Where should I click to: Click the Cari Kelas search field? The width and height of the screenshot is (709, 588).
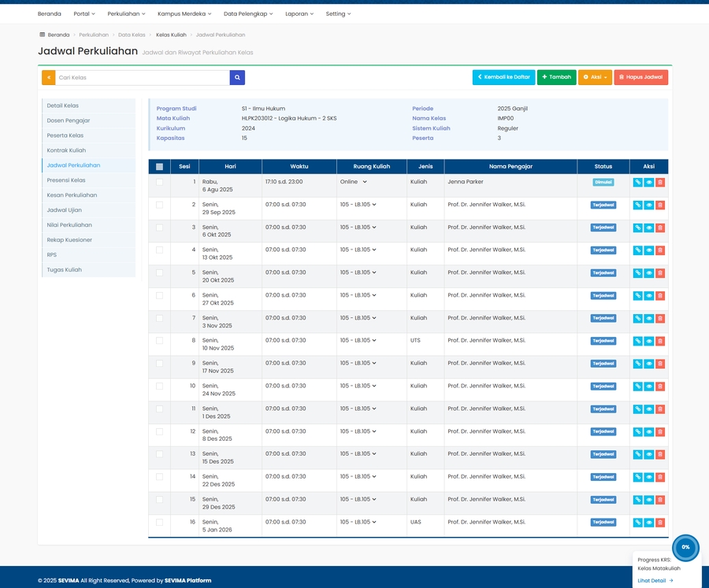142,77
